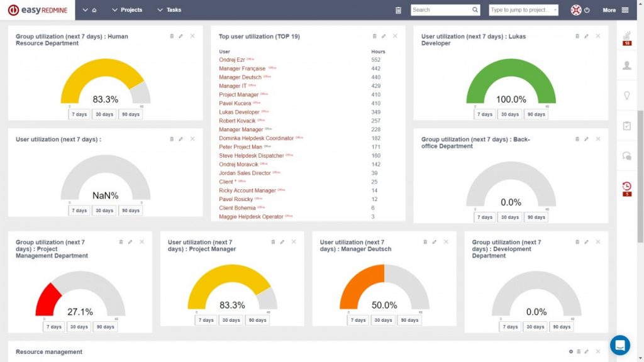Switch Lukas Developer utilization to 90 days
The image size is (644, 362).
[536, 114]
